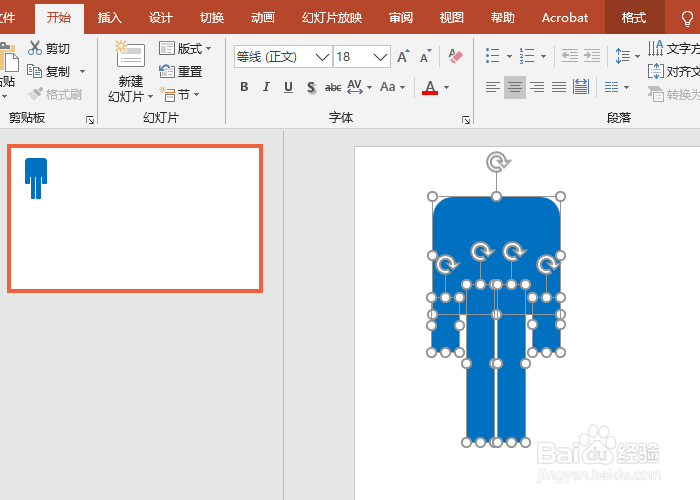The height and width of the screenshot is (500, 700).
Task: Open the Format (格式) tab
Action: coord(634,18)
